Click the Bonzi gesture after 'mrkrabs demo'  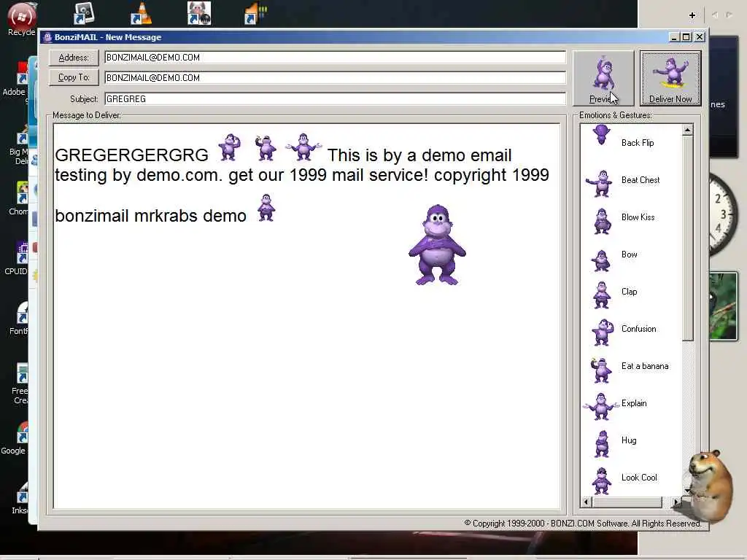[x=266, y=208]
